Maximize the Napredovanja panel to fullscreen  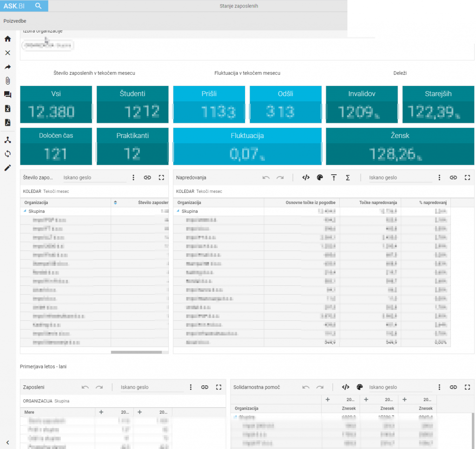467,178
